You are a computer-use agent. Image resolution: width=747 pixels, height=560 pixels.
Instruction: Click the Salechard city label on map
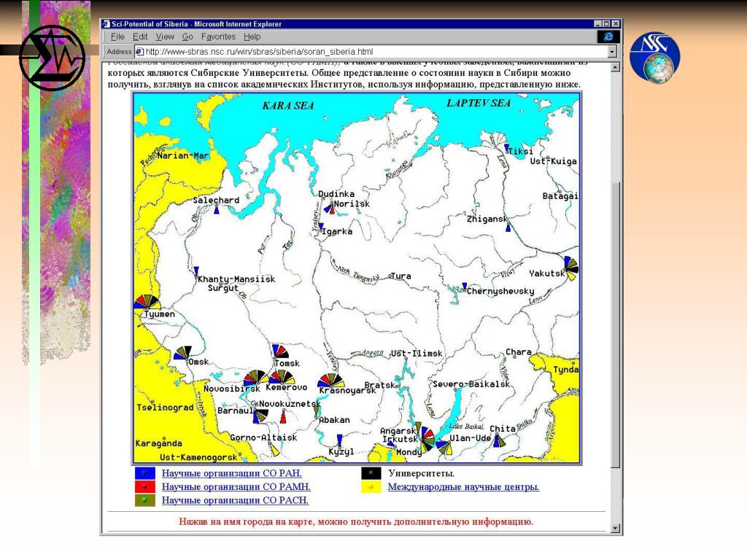point(216,200)
